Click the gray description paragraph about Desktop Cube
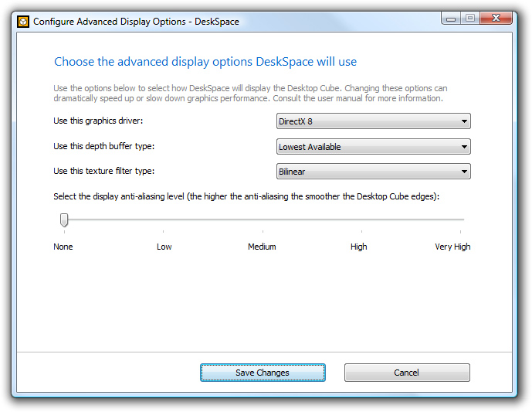The height and width of the screenshot is (412, 532). [x=250, y=93]
